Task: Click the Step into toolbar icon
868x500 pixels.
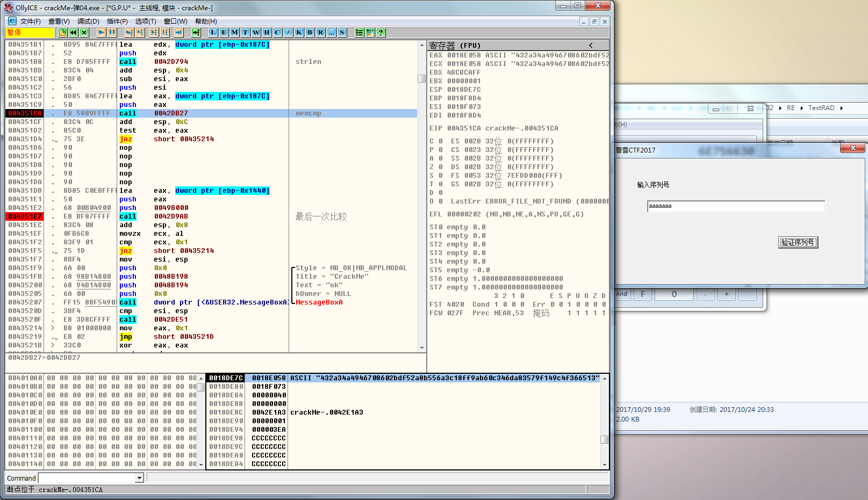Action: pos(129,32)
